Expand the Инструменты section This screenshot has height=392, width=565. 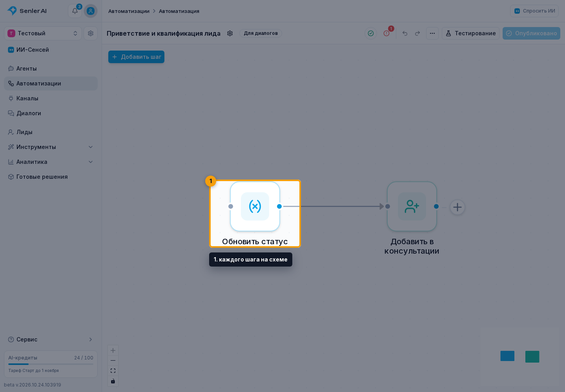click(51, 147)
